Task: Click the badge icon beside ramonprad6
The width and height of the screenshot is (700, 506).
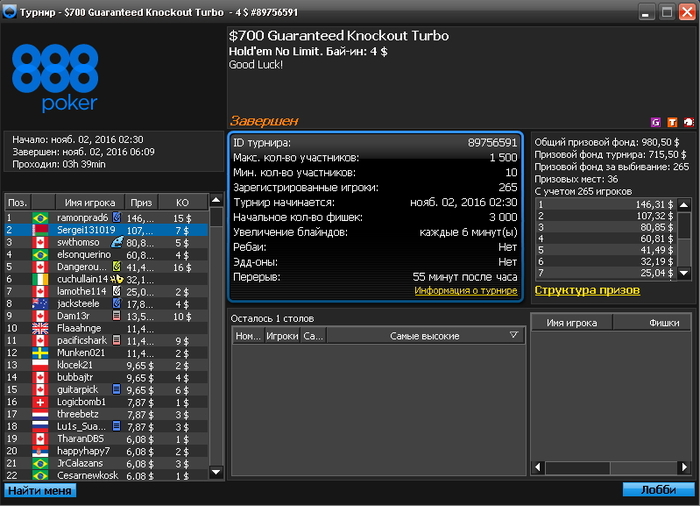Action: pos(117,217)
